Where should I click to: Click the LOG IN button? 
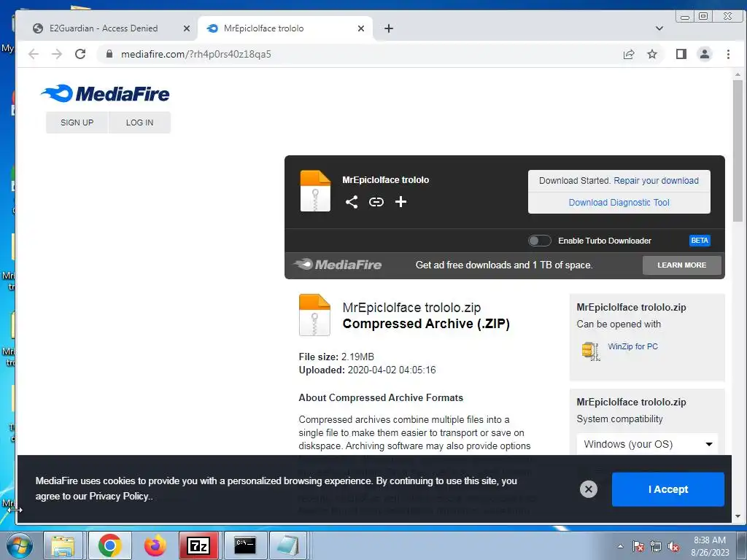pos(139,122)
